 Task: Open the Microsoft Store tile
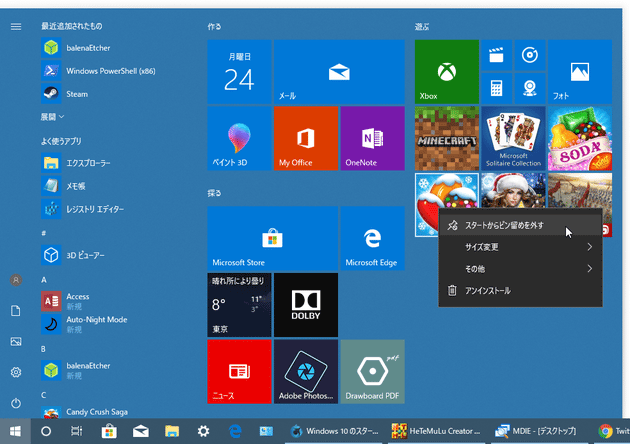(x=272, y=238)
